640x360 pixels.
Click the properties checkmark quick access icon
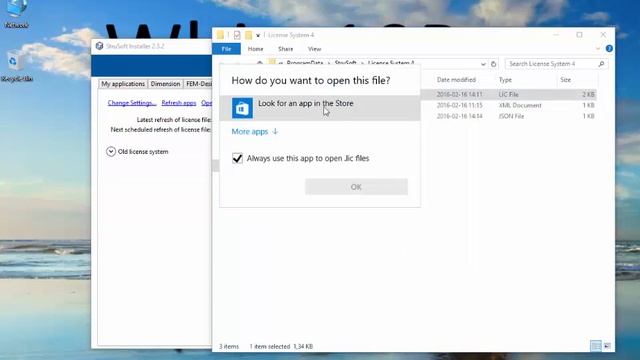pyautogui.click(x=237, y=35)
